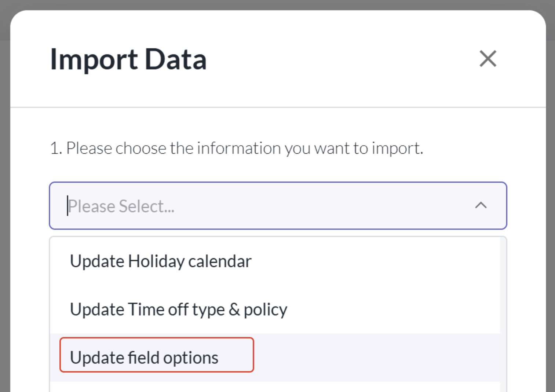Click the step 1 instruction text
The height and width of the screenshot is (392, 555).
coord(237,149)
